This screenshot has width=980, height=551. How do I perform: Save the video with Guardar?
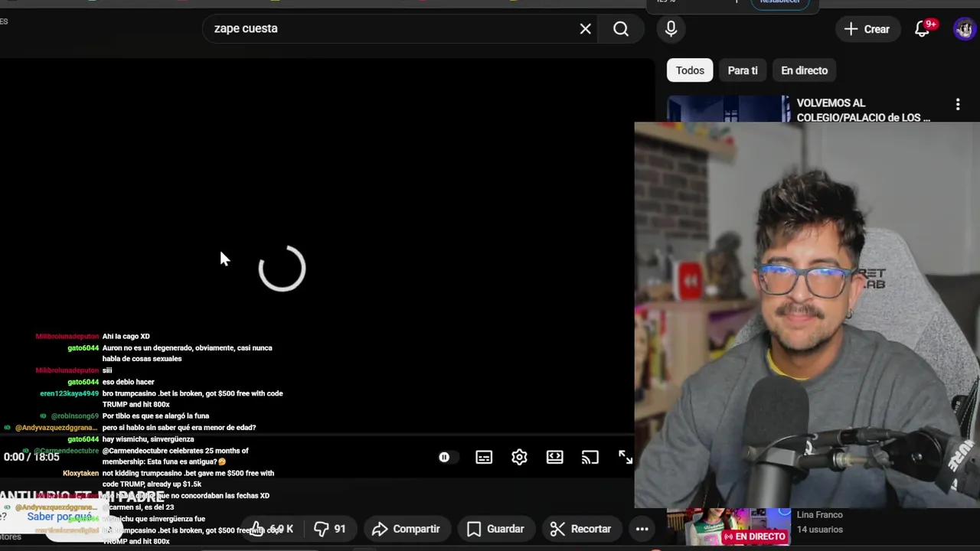pos(495,529)
